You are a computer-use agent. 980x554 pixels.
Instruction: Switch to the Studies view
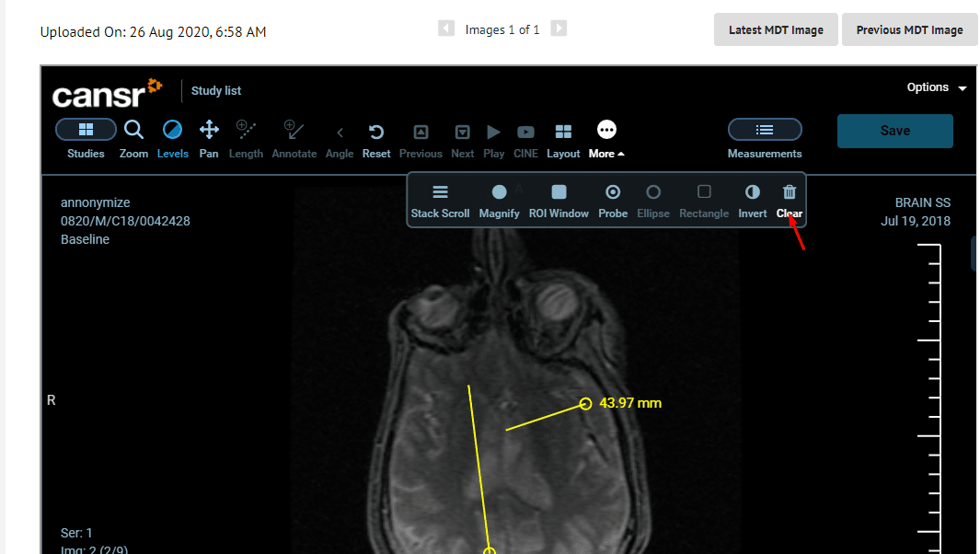point(86,138)
